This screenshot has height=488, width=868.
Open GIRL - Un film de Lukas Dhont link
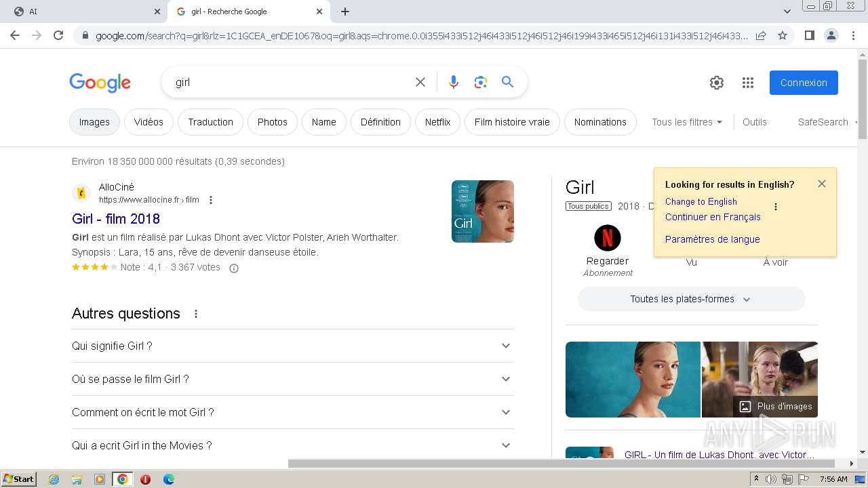tap(719, 455)
